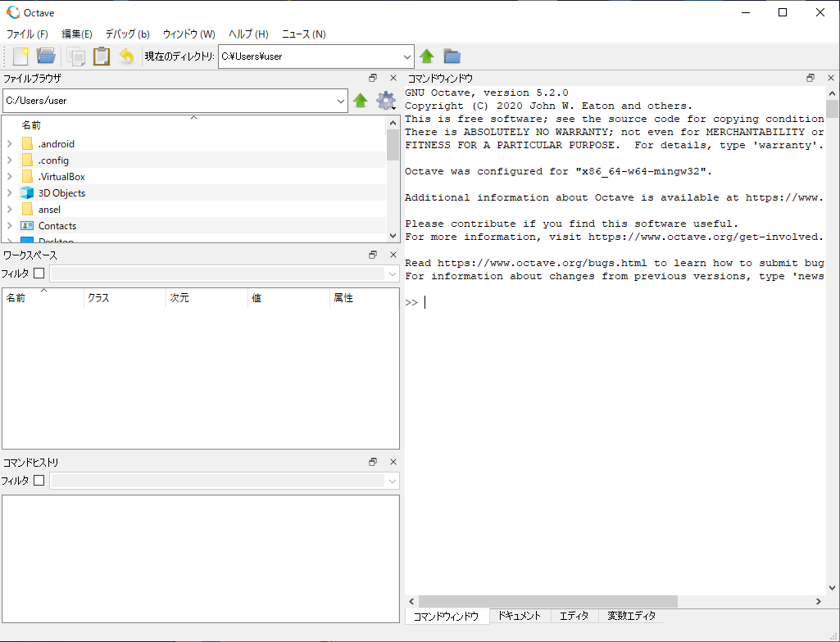Click the Copy toolbar icon
The image size is (840, 642).
click(75, 56)
